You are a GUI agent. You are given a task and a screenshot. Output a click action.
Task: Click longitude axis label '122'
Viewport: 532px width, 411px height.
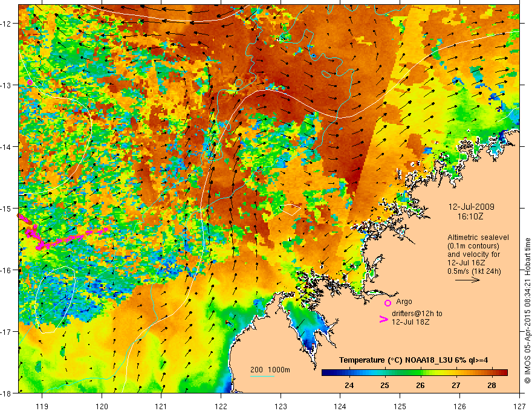[221, 406]
